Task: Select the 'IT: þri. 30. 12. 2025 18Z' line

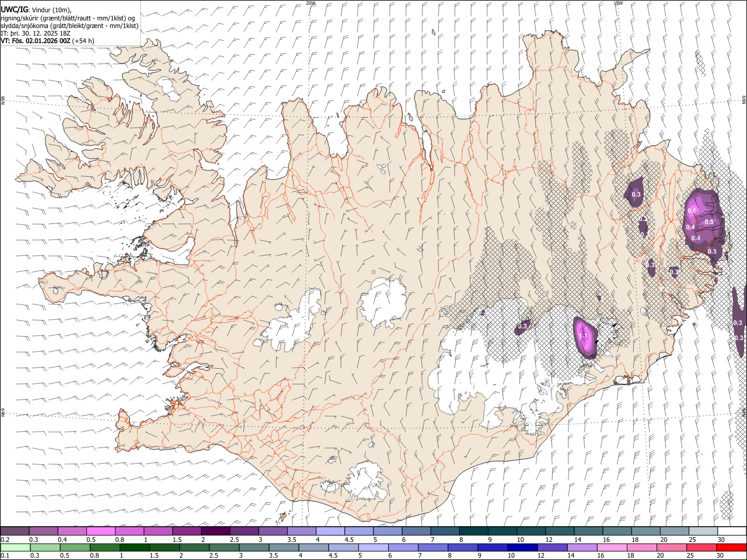Action: (36, 33)
